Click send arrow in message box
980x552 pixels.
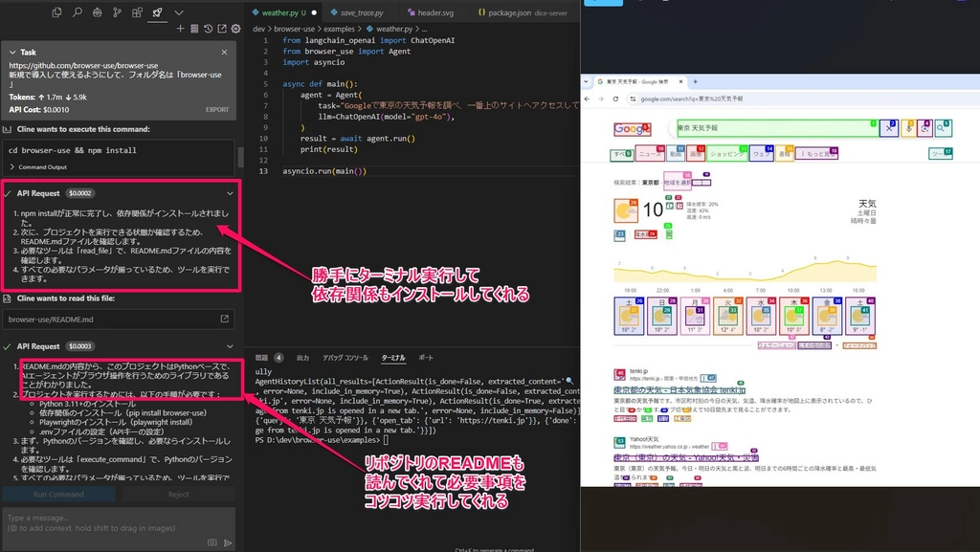228,542
